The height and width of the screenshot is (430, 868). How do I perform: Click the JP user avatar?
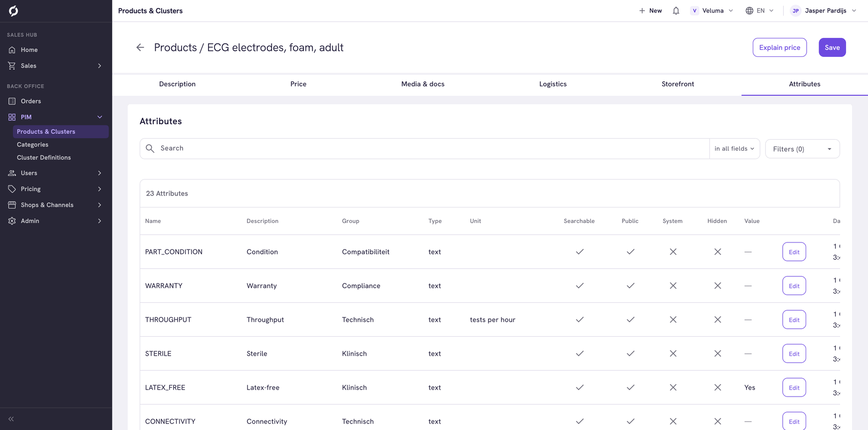coord(796,10)
